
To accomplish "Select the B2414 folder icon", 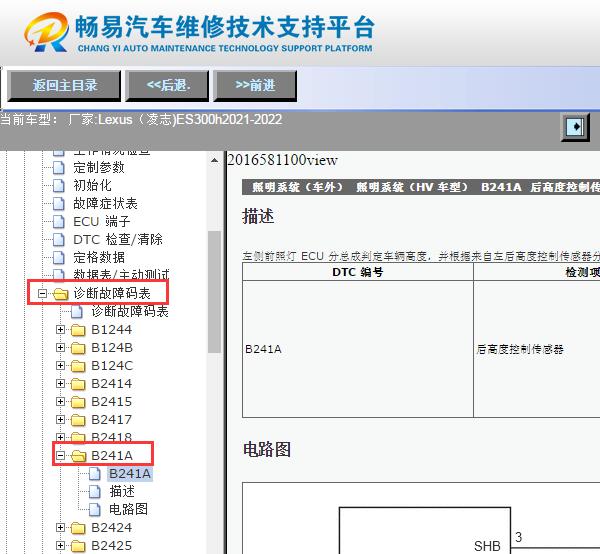I will tap(78, 384).
